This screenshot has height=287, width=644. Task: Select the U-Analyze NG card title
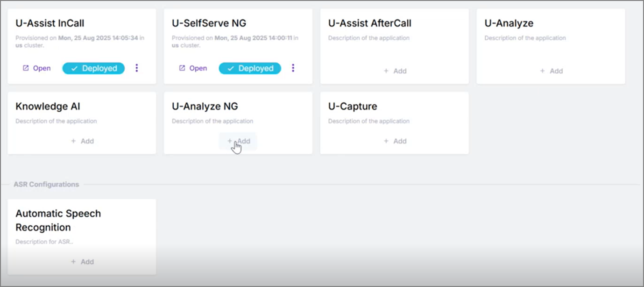click(x=205, y=107)
